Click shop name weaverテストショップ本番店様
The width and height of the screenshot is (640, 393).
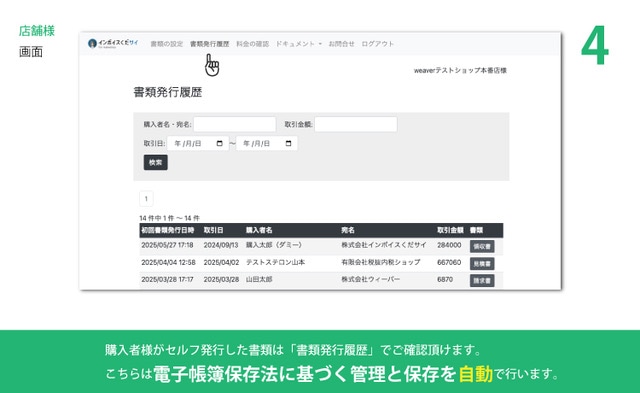pyautogui.click(x=460, y=70)
